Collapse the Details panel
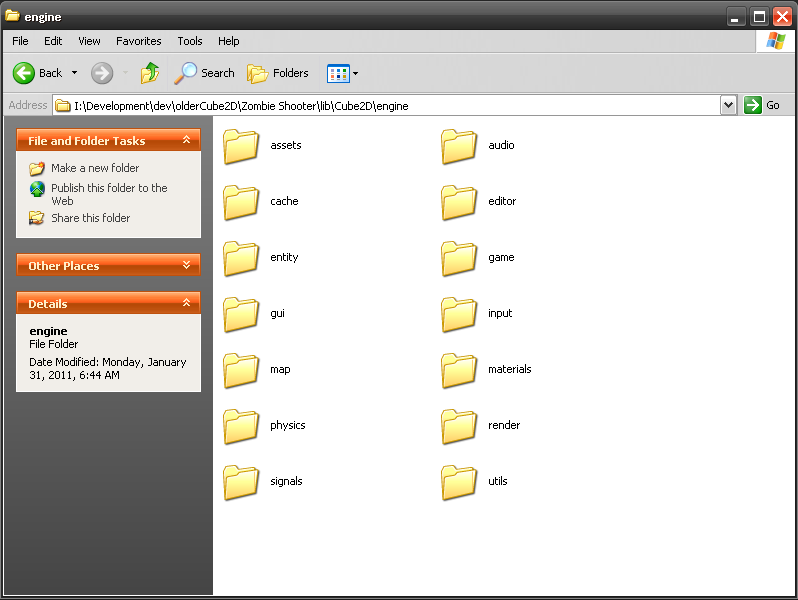This screenshot has height=600, width=798. point(186,303)
